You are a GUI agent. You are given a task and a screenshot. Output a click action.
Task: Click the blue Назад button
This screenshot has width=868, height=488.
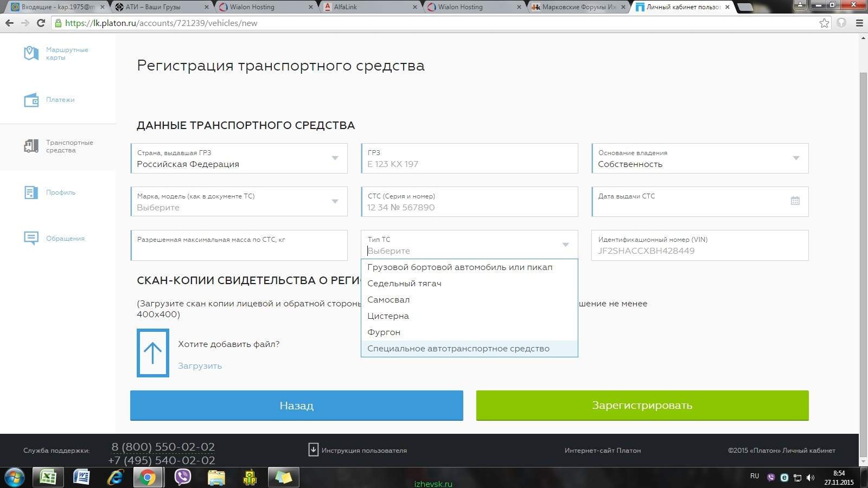296,406
